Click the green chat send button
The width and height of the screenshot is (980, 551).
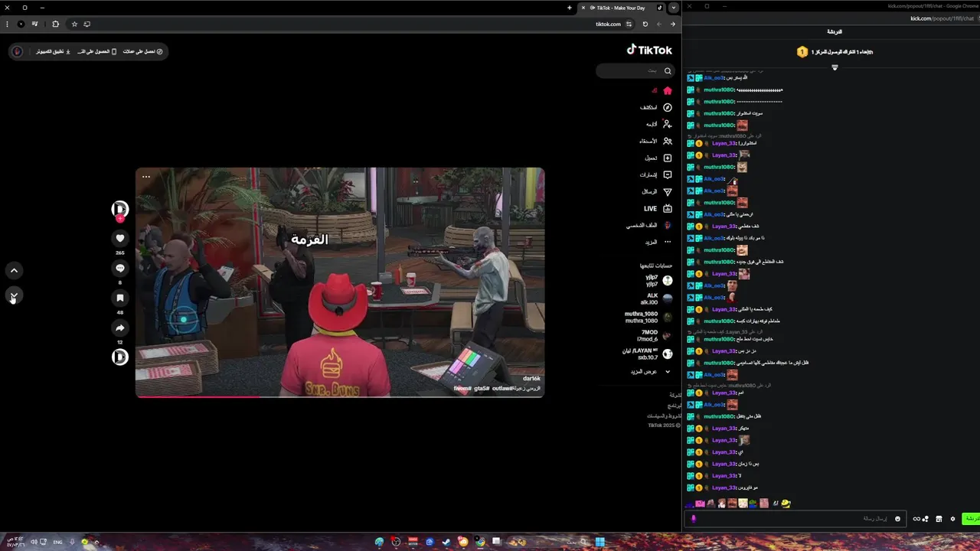coord(971,518)
